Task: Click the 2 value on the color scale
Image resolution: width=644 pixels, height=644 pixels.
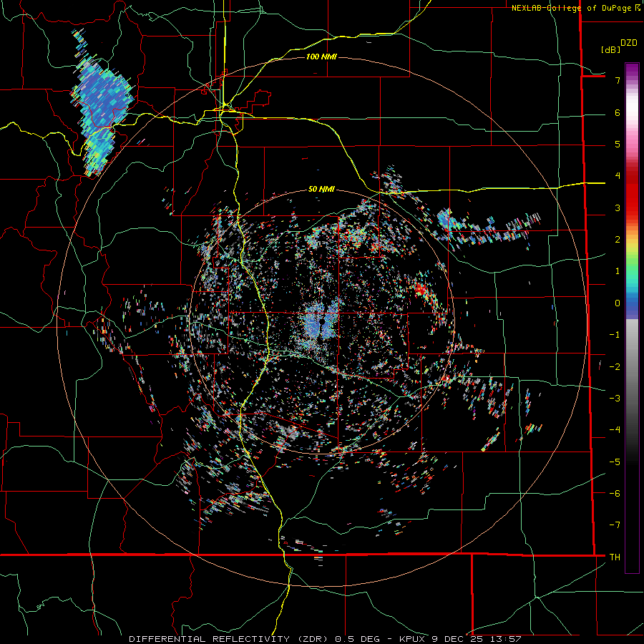Action: 618,240
